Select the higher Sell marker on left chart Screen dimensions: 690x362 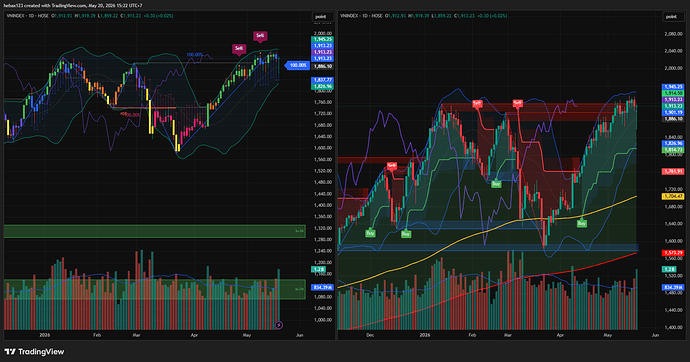(260, 36)
